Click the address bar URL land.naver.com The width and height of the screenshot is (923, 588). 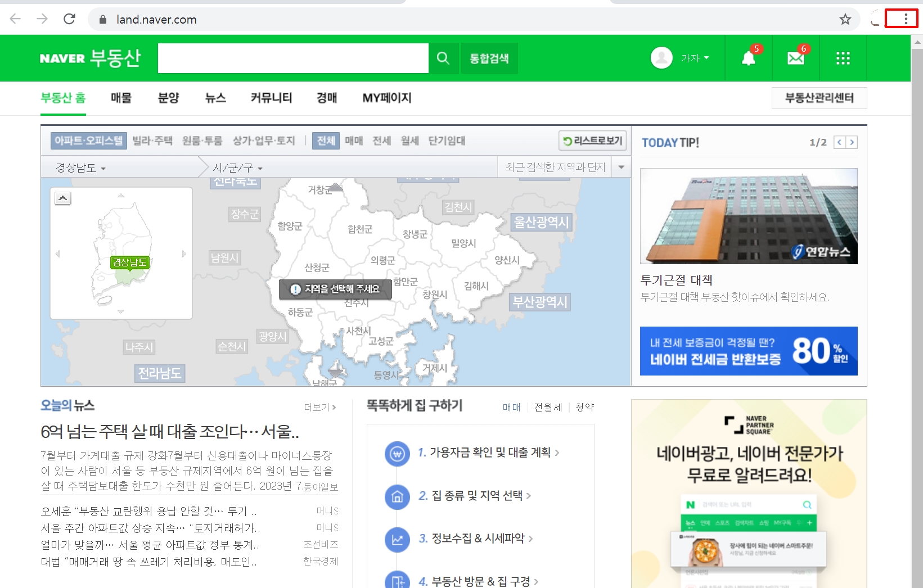156,20
